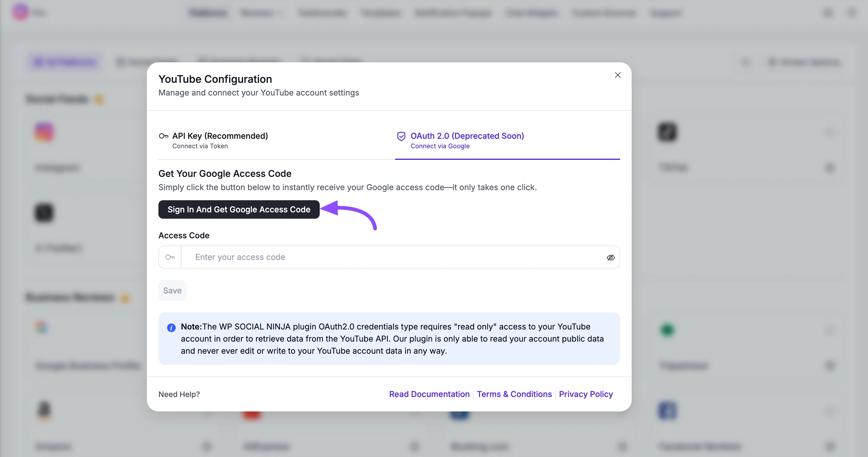Open the Privacy Policy link
This screenshot has width=868, height=457.
[x=585, y=394]
